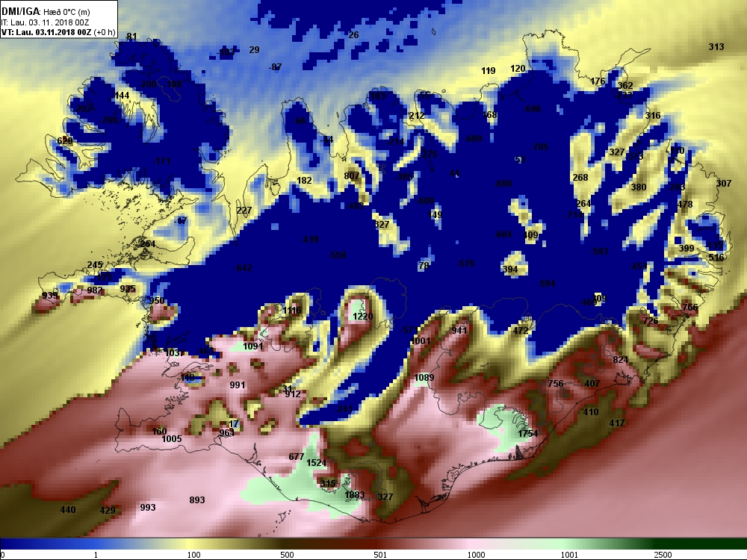Click the value 313 in the northeast corner
Screen dimensions: 747x560
click(x=716, y=46)
